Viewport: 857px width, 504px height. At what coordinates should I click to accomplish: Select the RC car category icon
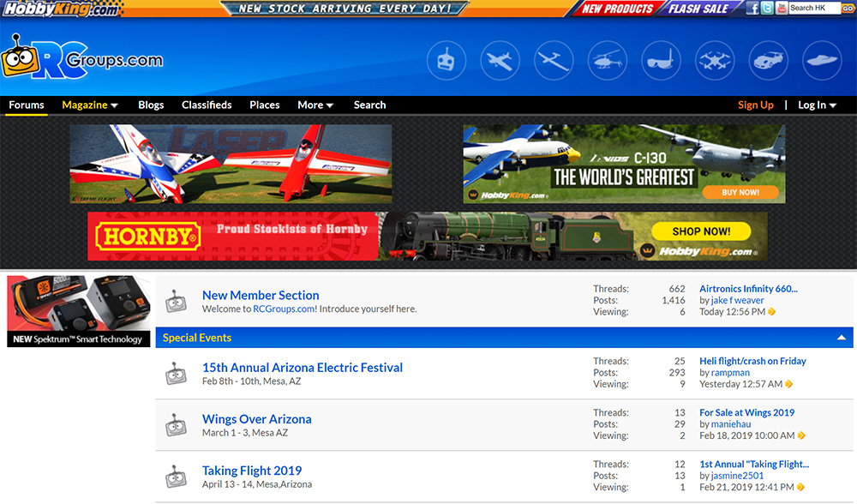click(x=768, y=61)
